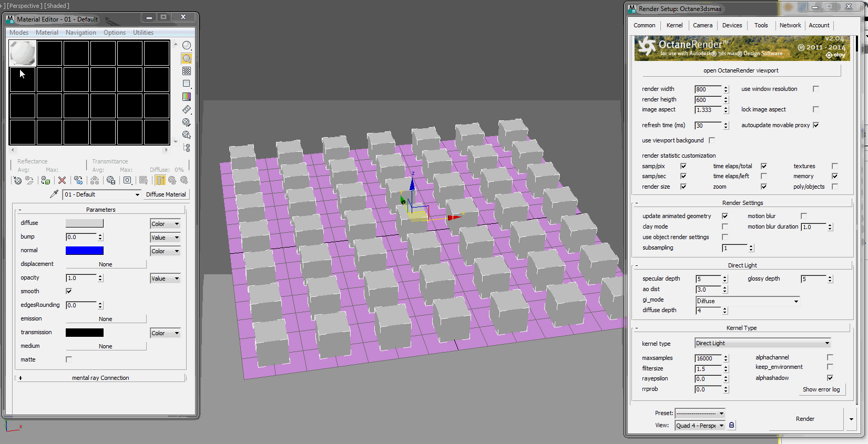Toggle the Backlight icon in Material Editor
Viewport: 868px width, 444px height.
187,58
